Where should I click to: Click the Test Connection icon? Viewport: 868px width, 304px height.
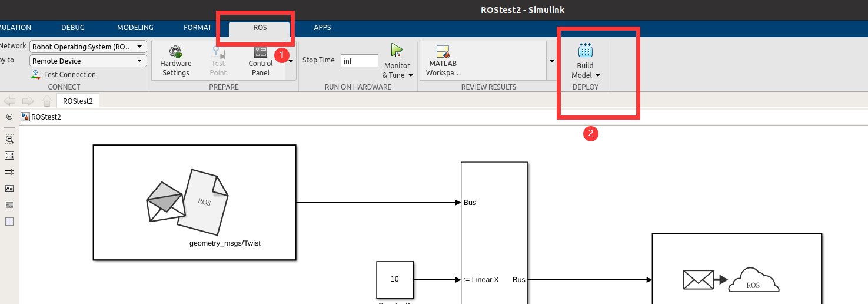point(36,74)
